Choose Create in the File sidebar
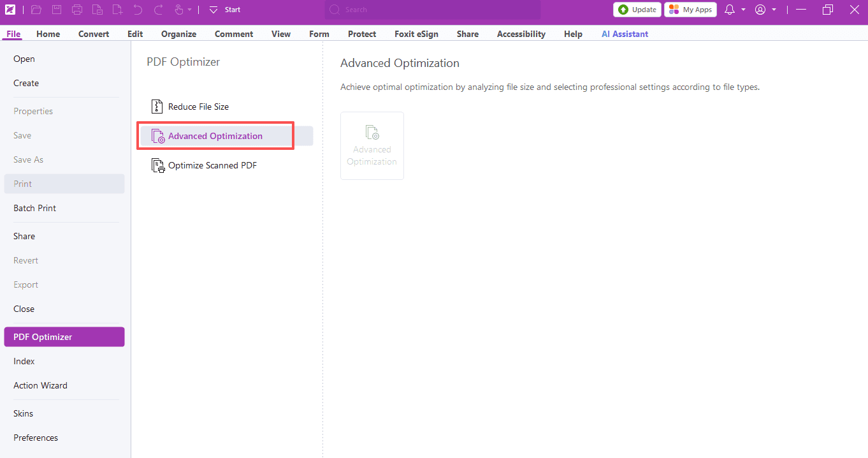This screenshot has height=458, width=868. pos(64,83)
